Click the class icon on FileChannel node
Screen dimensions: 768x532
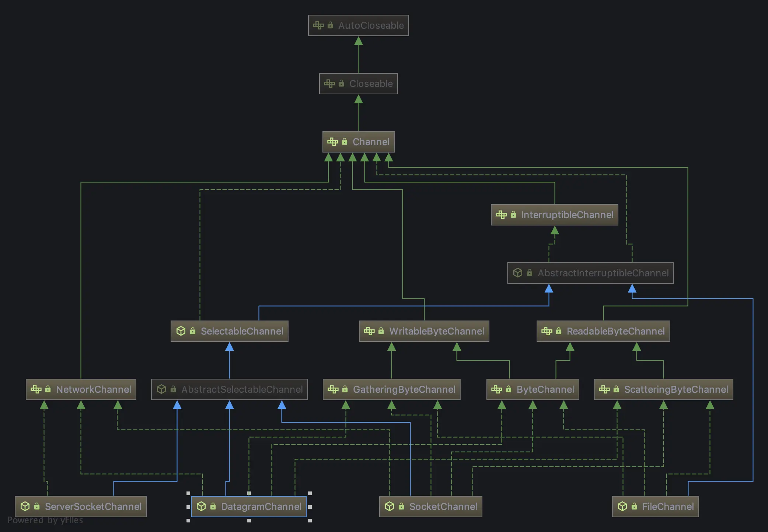point(622,506)
